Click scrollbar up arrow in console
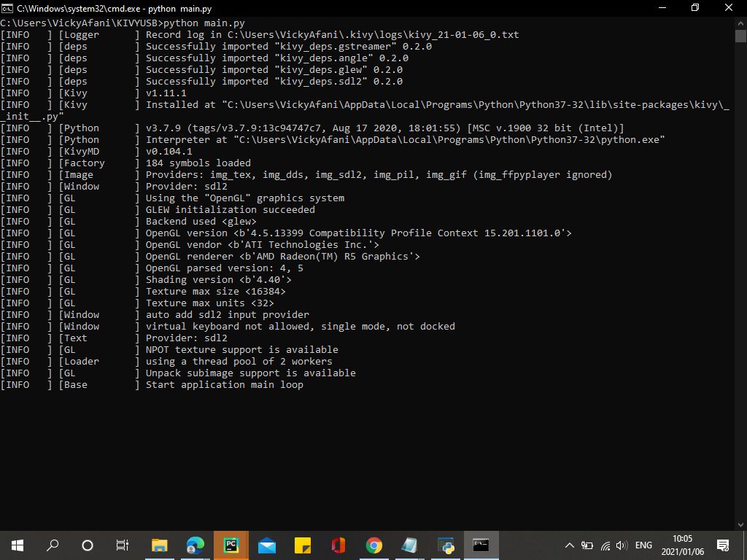Viewport: 747px width, 560px height. [740, 23]
